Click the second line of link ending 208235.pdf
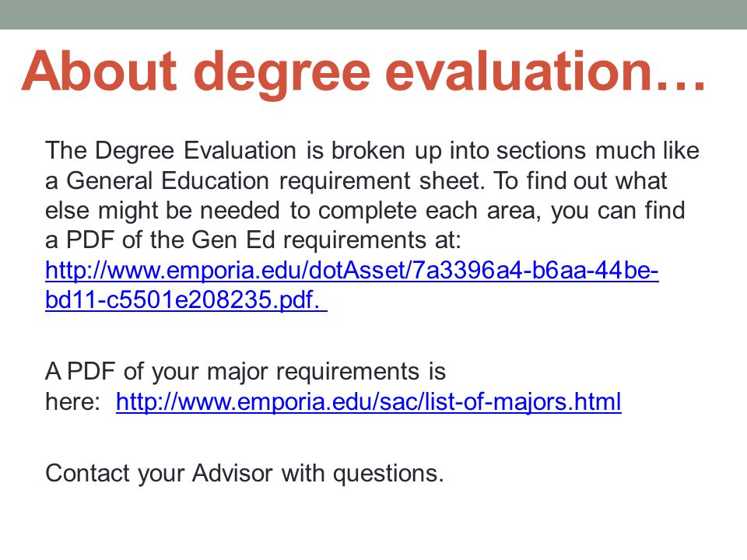The height and width of the screenshot is (560, 747). click(x=186, y=300)
